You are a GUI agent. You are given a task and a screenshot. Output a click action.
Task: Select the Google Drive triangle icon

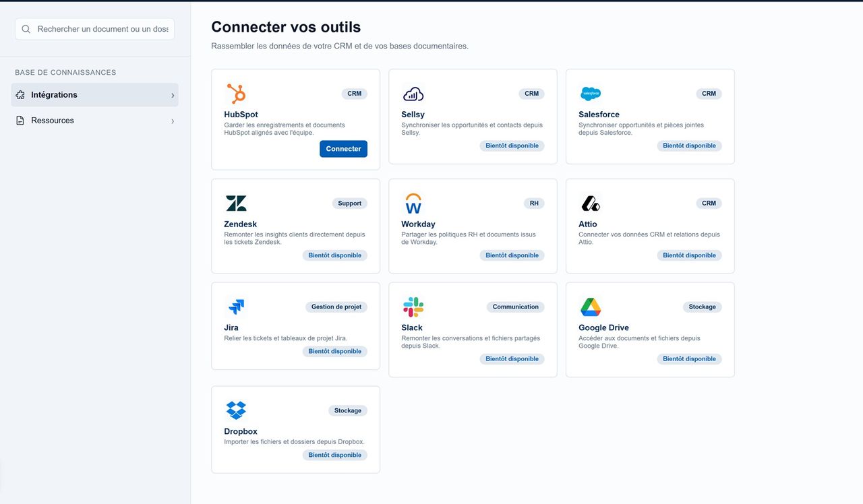click(591, 307)
